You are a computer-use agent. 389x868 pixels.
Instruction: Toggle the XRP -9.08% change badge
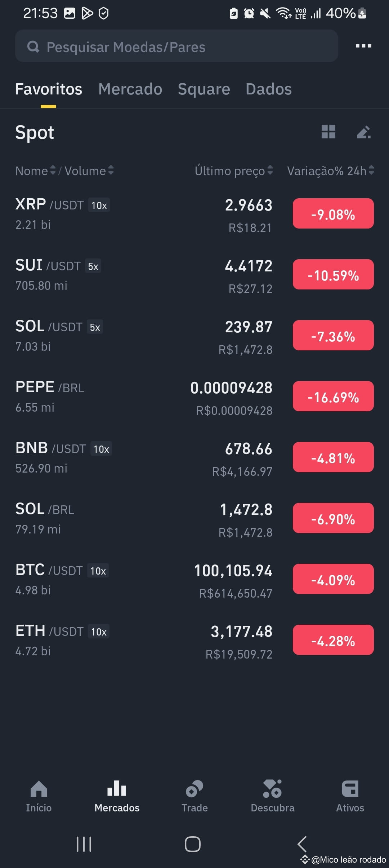(x=333, y=214)
